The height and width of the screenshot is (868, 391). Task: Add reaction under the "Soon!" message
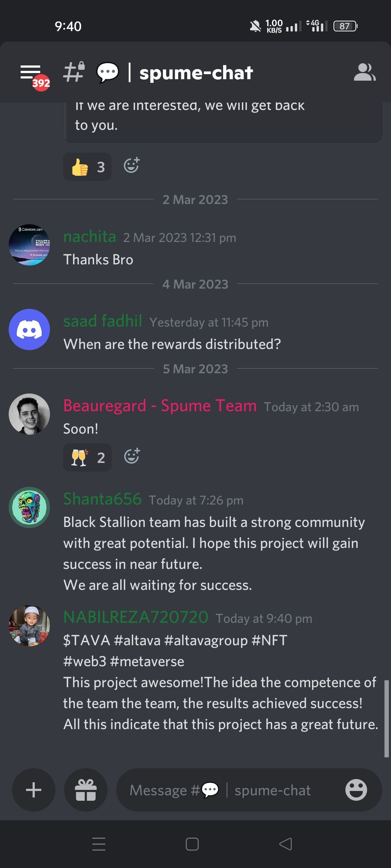pyautogui.click(x=132, y=456)
